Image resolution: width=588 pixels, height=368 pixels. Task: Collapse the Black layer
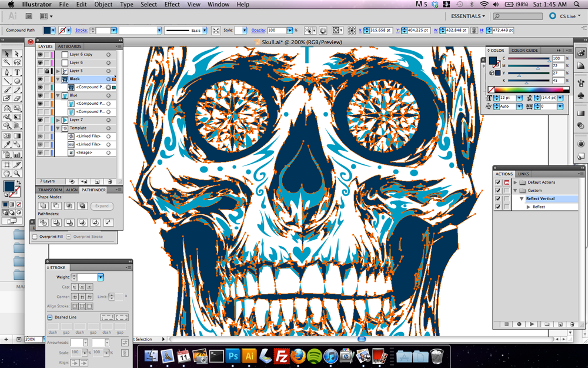click(x=58, y=79)
